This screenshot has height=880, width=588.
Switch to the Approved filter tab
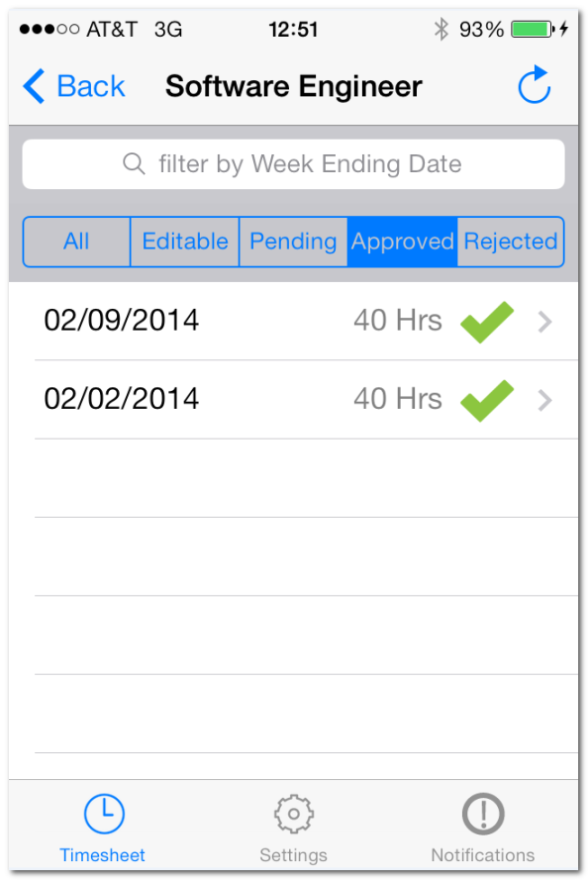click(402, 242)
